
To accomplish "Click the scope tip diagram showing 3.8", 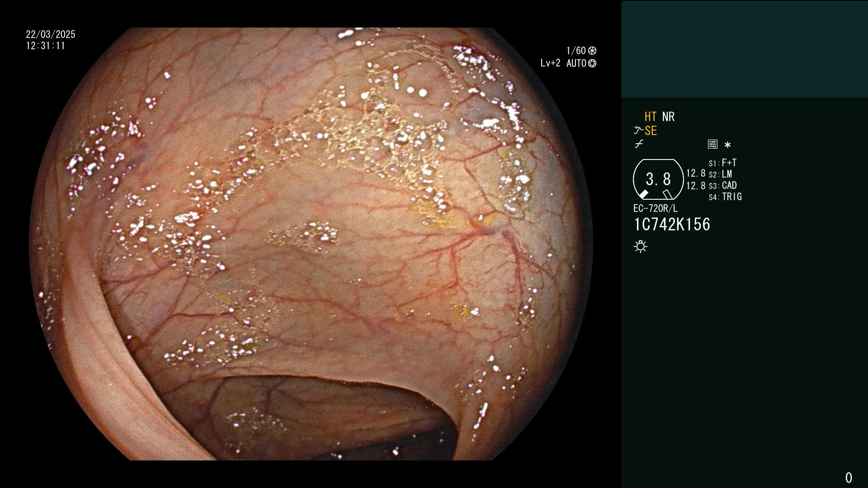I will [658, 179].
